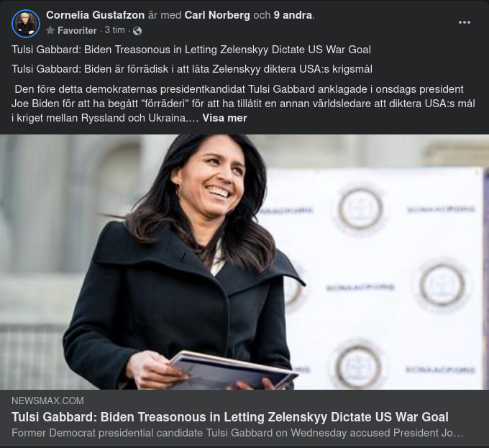The image size is (489, 448).
Task: Open Cornelia Gustafzon's profile picture avatar
Action: (x=26, y=24)
